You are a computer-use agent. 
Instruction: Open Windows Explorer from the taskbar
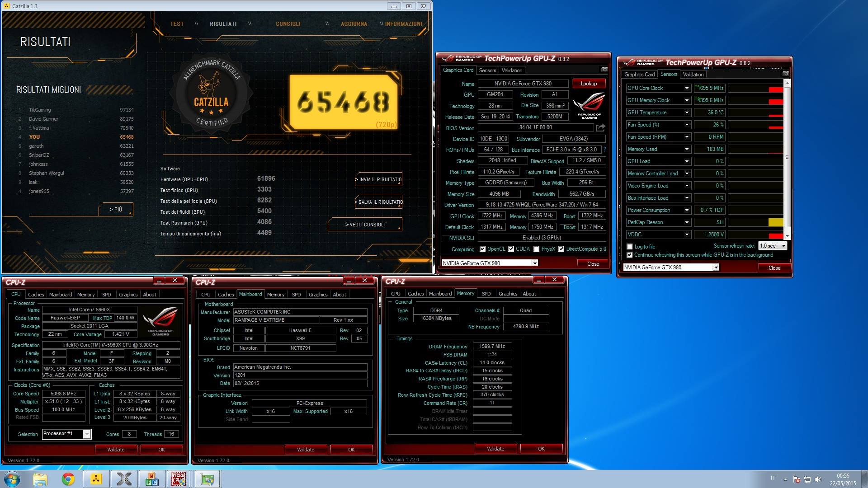click(40, 479)
